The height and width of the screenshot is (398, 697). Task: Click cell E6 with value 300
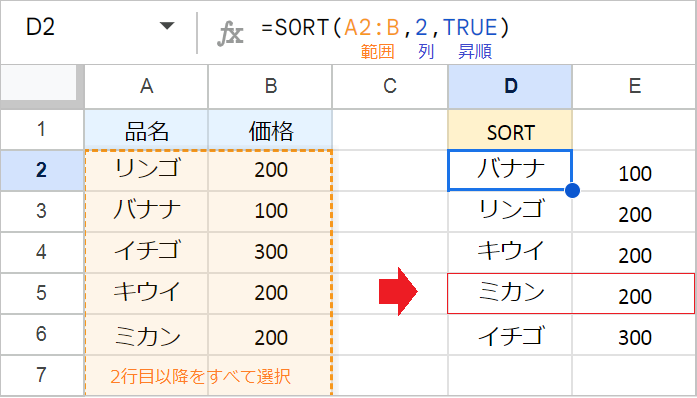click(634, 334)
